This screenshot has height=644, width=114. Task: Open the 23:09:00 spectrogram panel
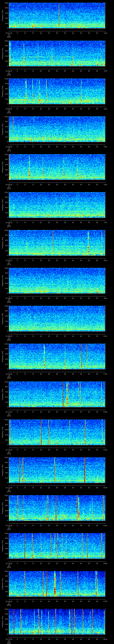tap(57, 318)
